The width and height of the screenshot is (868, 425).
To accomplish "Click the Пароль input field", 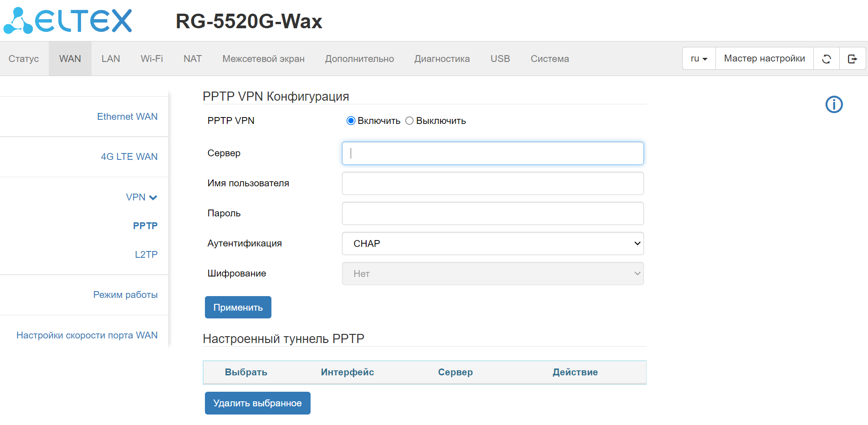I will (492, 214).
